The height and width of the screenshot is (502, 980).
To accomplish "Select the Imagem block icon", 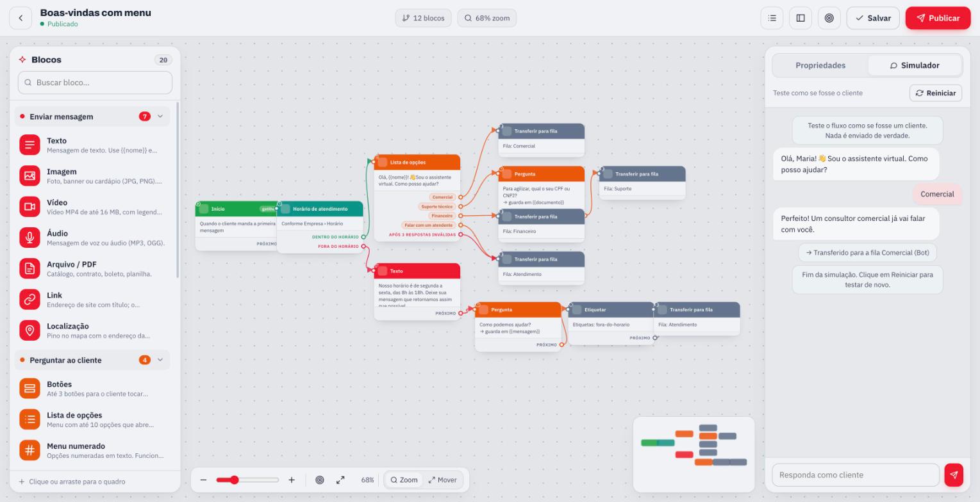I will point(29,175).
